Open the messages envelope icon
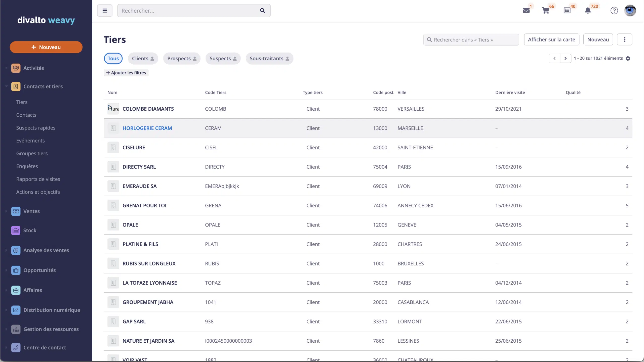The width and height of the screenshot is (644, 362). pos(526,10)
